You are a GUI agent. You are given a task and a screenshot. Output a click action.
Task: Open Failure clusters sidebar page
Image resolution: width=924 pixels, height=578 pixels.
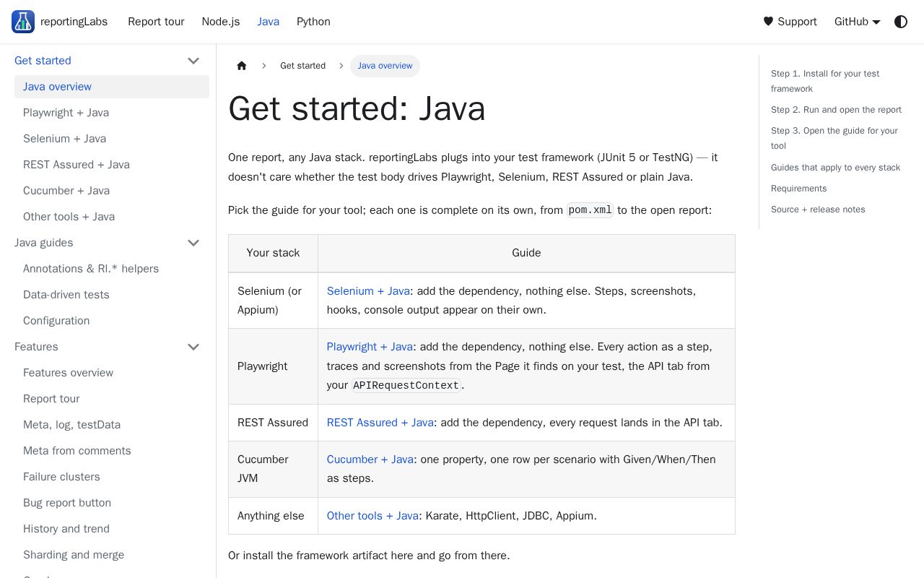click(112, 477)
